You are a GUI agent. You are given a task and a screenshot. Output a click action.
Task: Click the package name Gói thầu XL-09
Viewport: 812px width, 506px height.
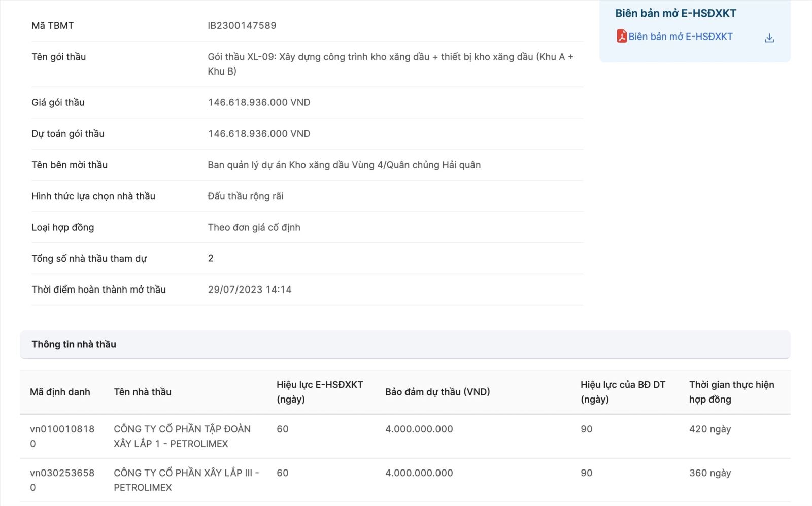[x=391, y=64]
